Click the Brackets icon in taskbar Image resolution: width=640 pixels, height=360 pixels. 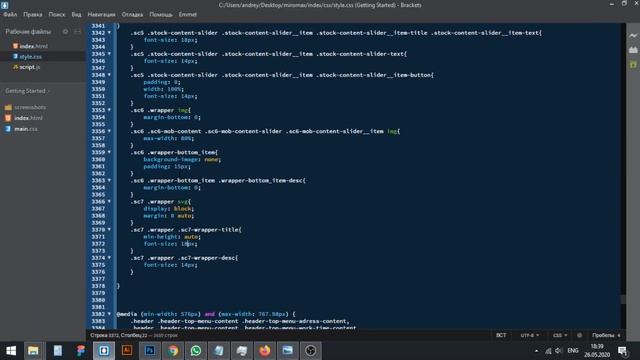[x=104, y=351]
